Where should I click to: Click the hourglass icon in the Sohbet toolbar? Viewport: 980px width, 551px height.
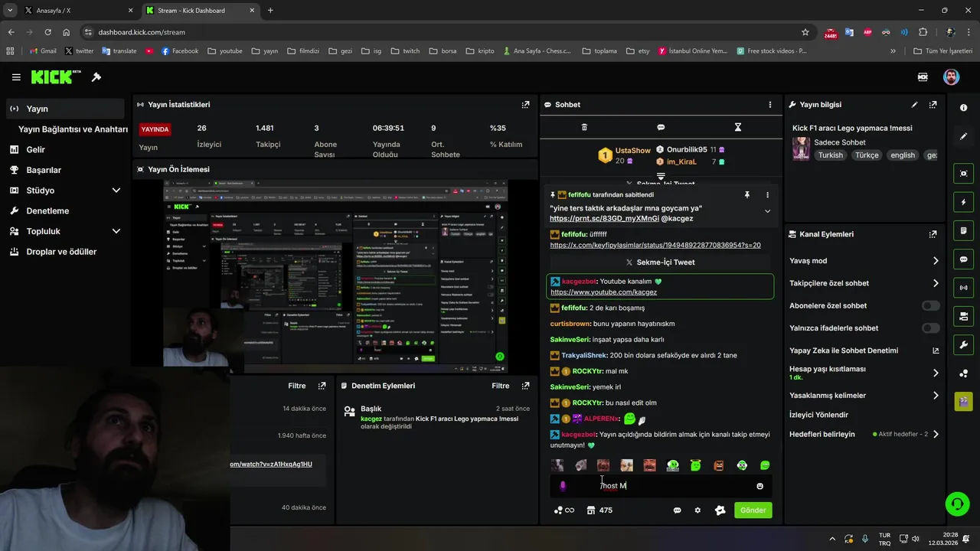pyautogui.click(x=738, y=127)
